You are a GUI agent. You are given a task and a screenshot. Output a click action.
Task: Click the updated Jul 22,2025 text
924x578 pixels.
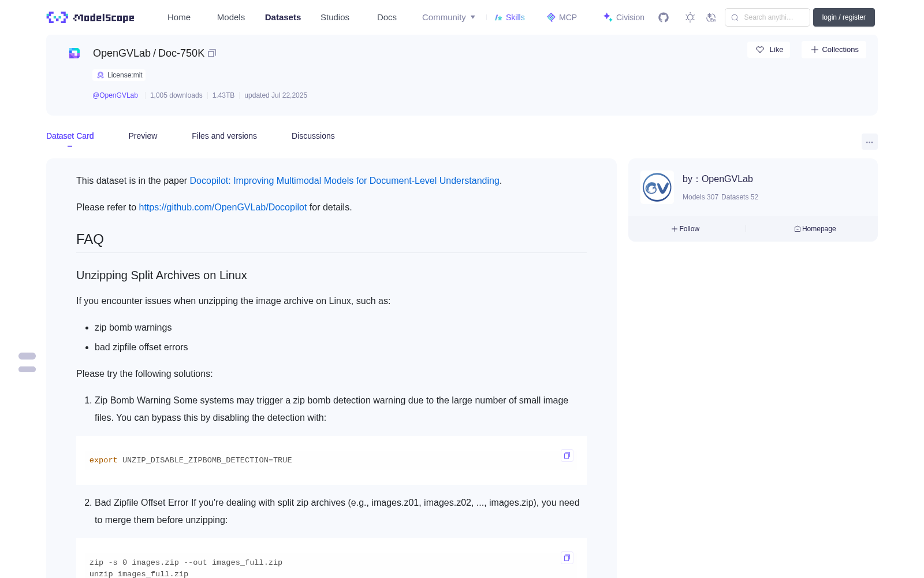pos(275,95)
